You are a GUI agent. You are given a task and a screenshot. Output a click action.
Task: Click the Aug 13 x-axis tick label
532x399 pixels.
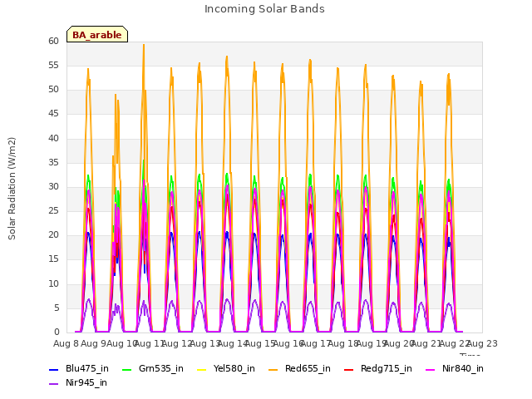[x=205, y=343]
